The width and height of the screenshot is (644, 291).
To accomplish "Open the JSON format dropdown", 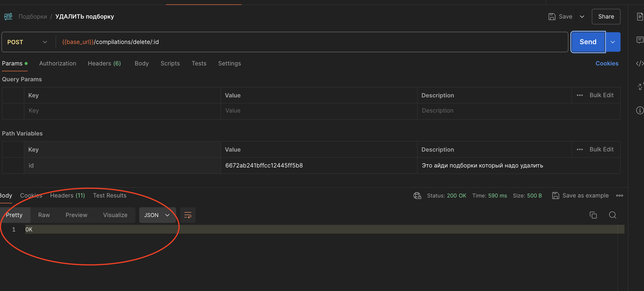I will click(157, 215).
